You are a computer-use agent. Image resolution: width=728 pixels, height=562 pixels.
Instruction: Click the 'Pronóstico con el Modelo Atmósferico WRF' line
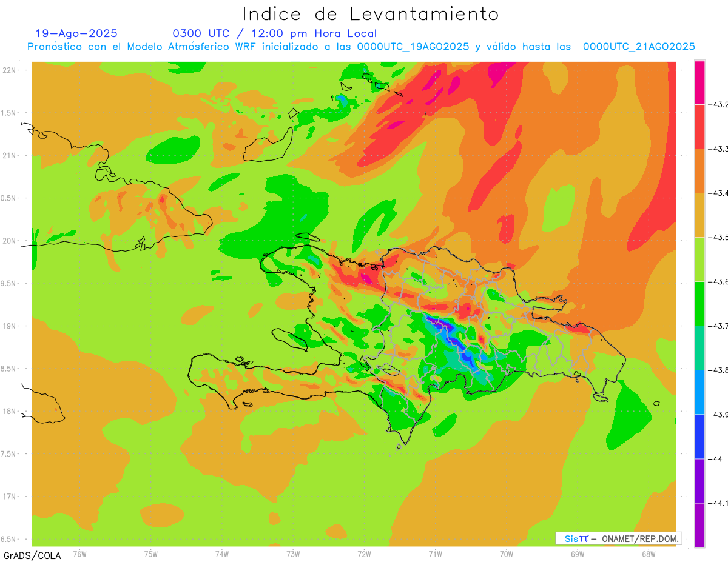pos(361,46)
